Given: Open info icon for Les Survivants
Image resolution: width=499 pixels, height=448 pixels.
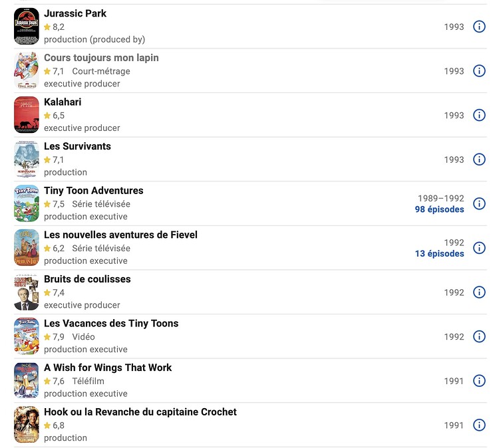Looking at the screenshot, I should 479,160.
